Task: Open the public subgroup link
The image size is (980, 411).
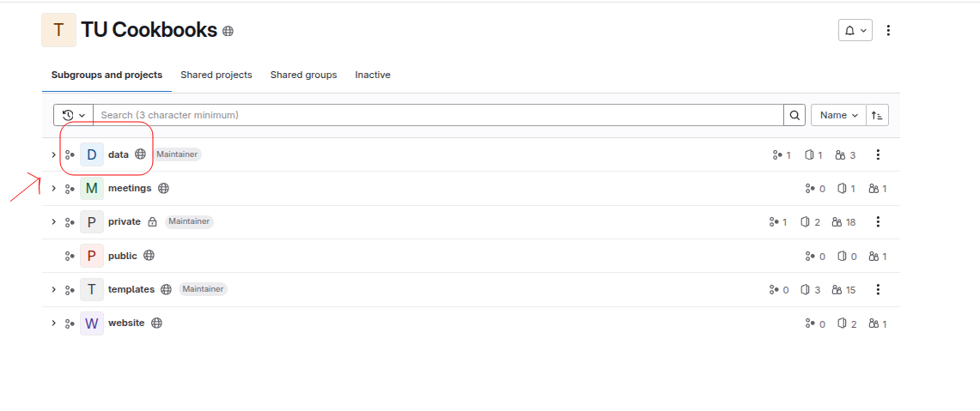Action: click(123, 256)
